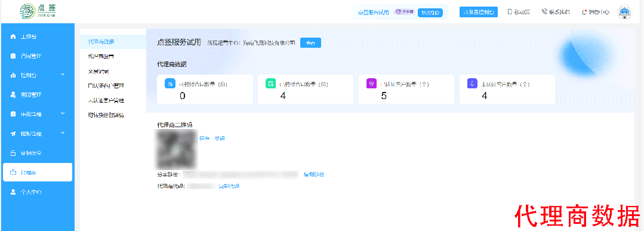Click the bell icon beside 消息中心
The image size is (644, 231).
pyautogui.click(x=584, y=12)
